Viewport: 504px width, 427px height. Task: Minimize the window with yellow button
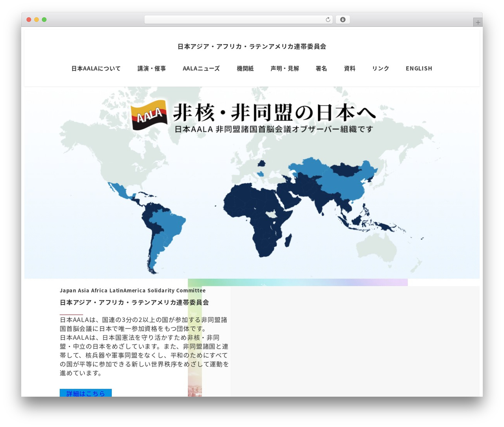pos(37,20)
